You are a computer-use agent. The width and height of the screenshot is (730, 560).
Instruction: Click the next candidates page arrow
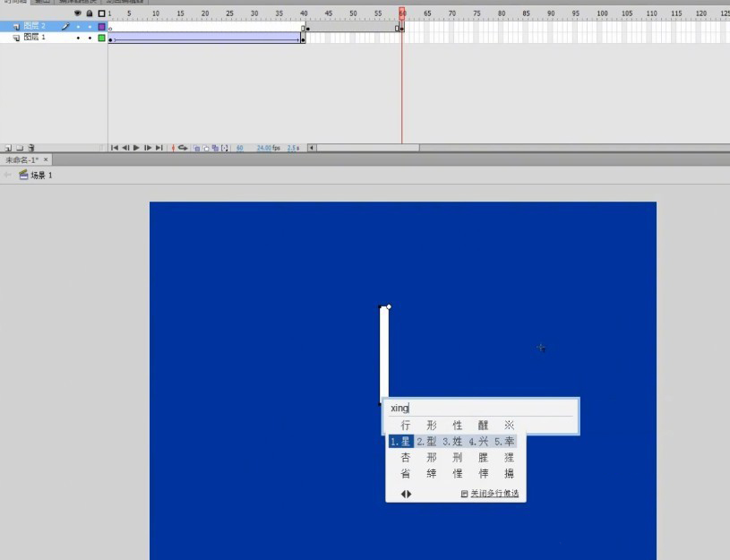click(x=409, y=494)
